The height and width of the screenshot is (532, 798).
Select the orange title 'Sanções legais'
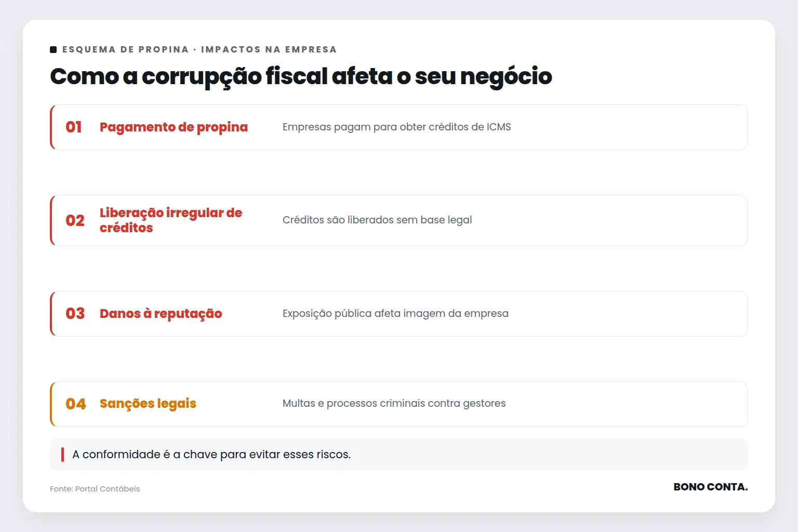click(x=148, y=404)
